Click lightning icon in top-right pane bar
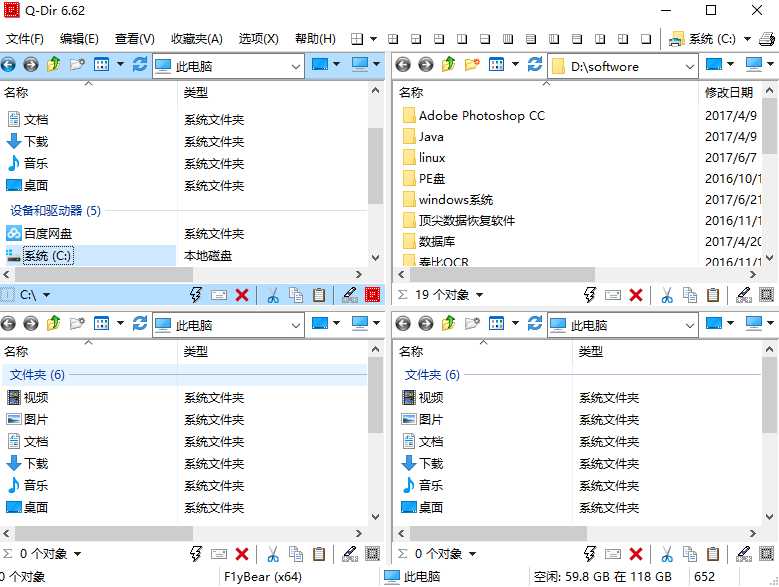The width and height of the screenshot is (779, 587). (x=590, y=295)
